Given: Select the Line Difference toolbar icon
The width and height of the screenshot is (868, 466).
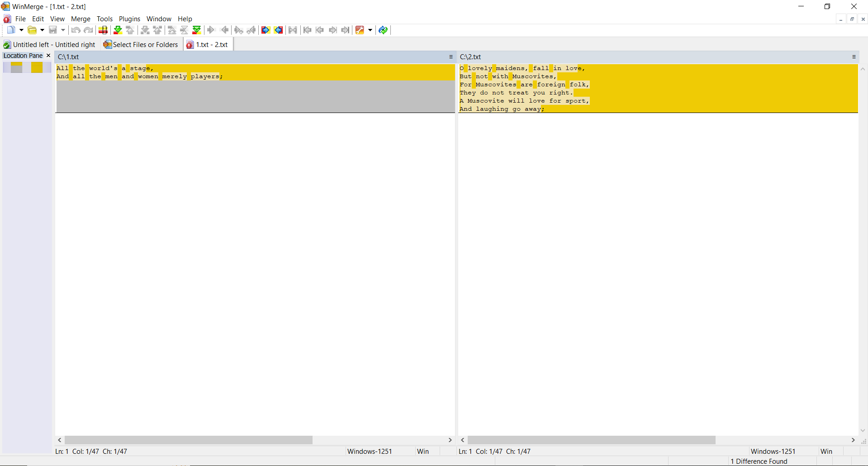Looking at the screenshot, I should click(x=103, y=30).
